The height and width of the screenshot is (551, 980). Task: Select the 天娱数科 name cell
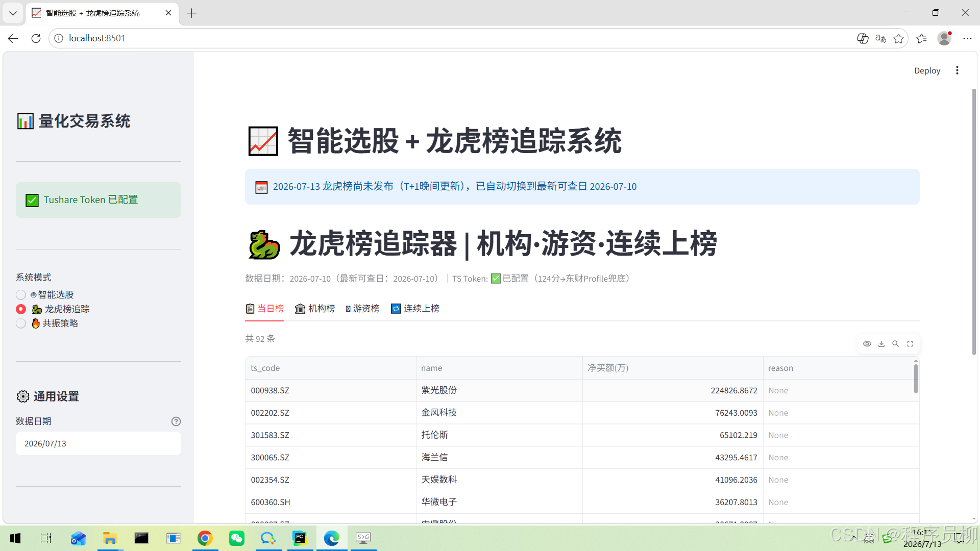(499, 480)
